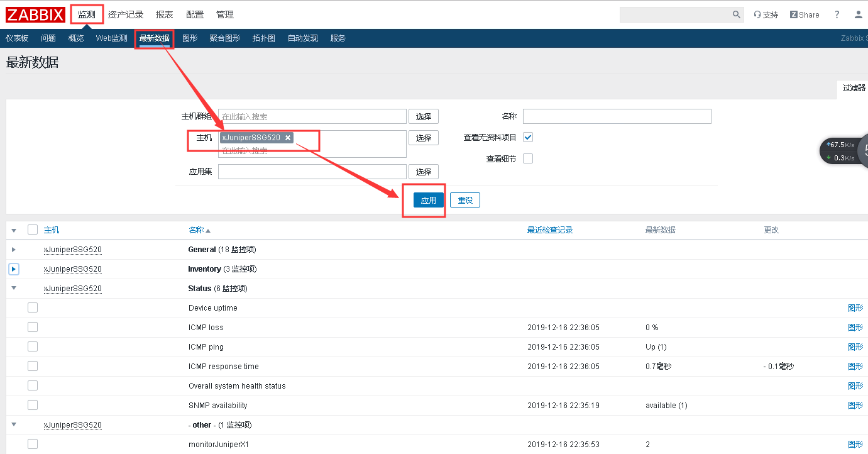Click the user profile icon

[859, 14]
